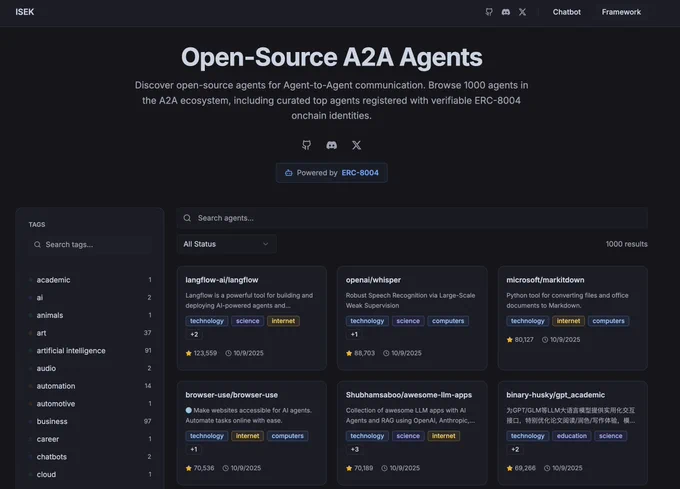This screenshot has height=489, width=680.
Task: Open Shubhamsaboo/awesome-llm-apps agent title
Action: click(409, 395)
